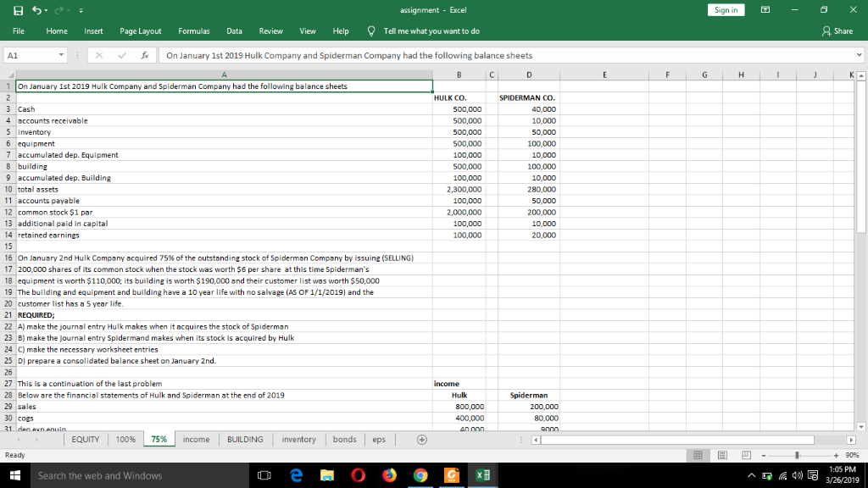
Task: Switch to the Formulas ribbon tab
Action: coord(193,30)
